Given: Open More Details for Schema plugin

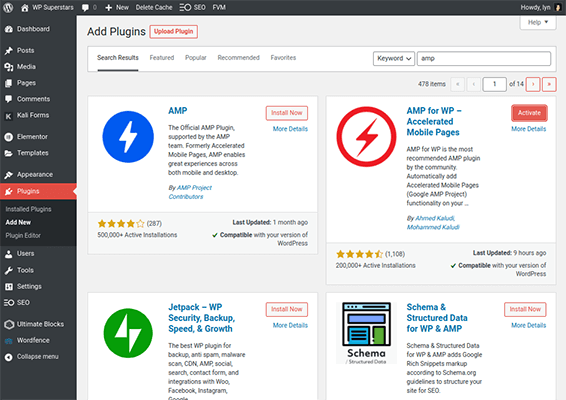Looking at the screenshot, I should (528, 325).
